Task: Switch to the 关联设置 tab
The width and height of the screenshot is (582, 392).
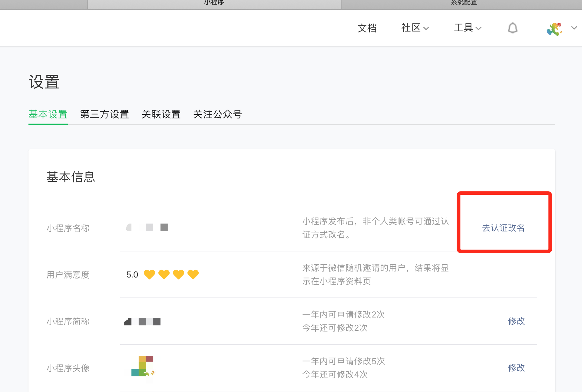Action: coord(161,114)
